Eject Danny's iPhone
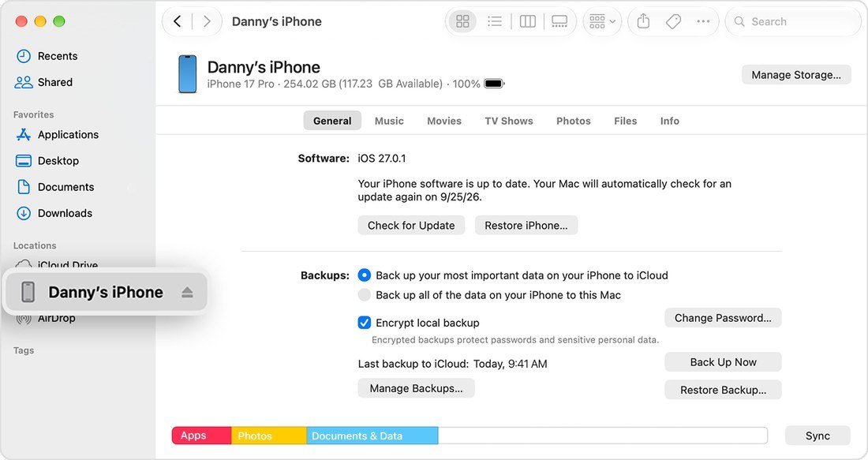The height and width of the screenshot is (460, 868). click(x=187, y=292)
